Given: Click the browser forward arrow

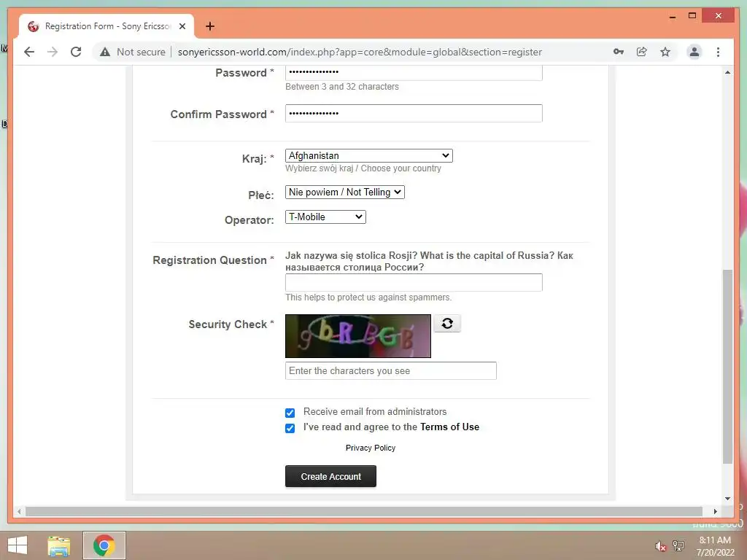Looking at the screenshot, I should click(x=53, y=52).
